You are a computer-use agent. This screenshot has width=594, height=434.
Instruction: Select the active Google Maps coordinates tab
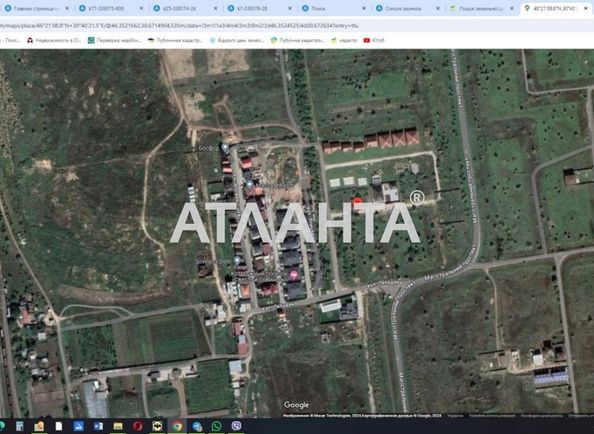555,8
